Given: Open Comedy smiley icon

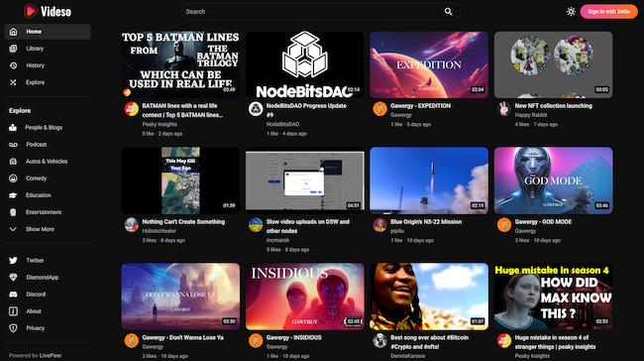Looking at the screenshot, I should click(13, 179).
